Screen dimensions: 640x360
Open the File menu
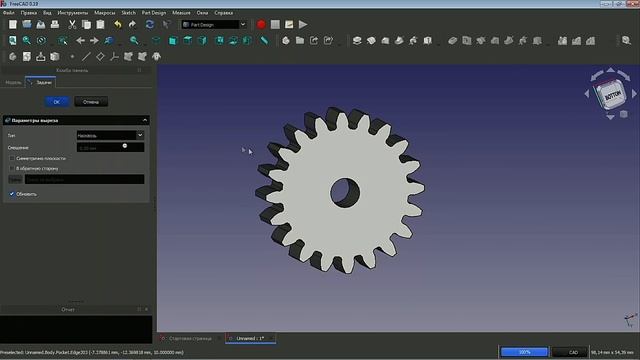click(9, 13)
